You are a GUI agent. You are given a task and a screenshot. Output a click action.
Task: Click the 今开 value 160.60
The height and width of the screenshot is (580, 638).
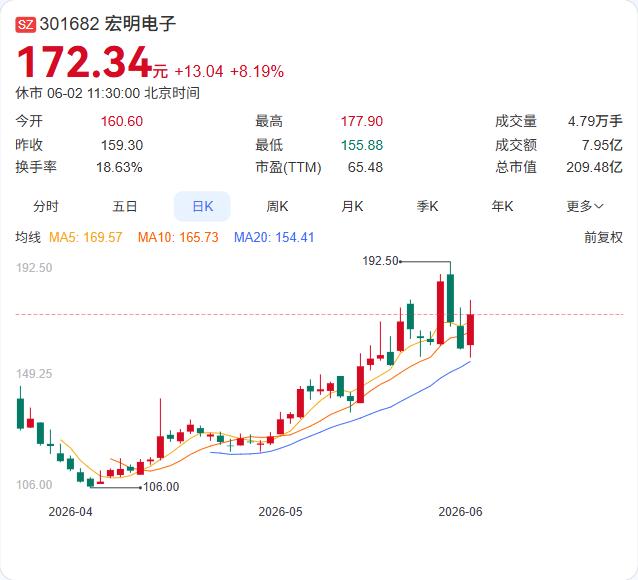click(x=122, y=121)
